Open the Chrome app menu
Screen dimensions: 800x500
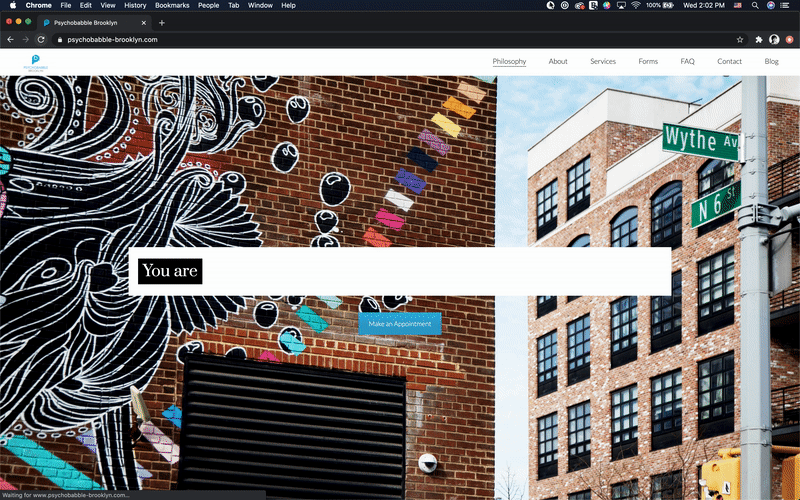click(38, 5)
